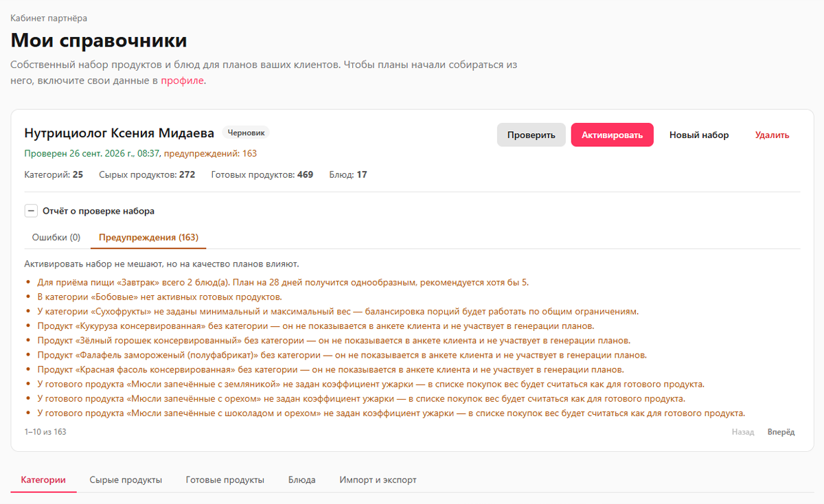The width and height of the screenshot is (824, 504).
Task: Open the «Сырые продукты» tab
Action: (126, 480)
